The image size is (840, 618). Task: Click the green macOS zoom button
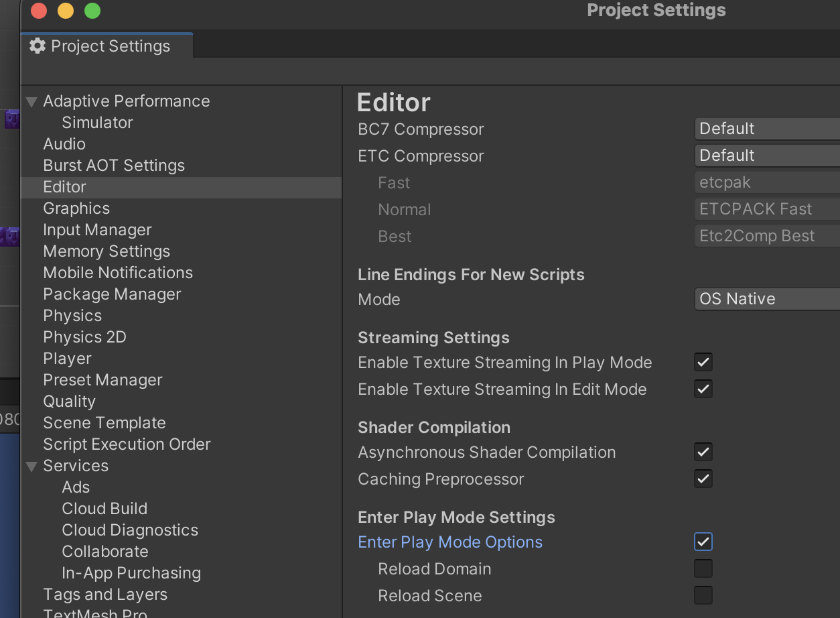point(92,11)
